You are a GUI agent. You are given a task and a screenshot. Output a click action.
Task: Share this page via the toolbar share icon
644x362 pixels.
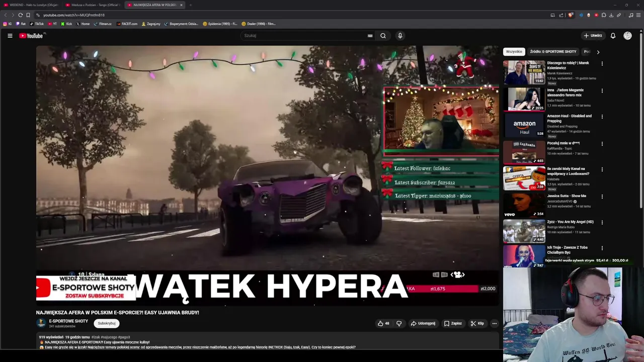561,15
